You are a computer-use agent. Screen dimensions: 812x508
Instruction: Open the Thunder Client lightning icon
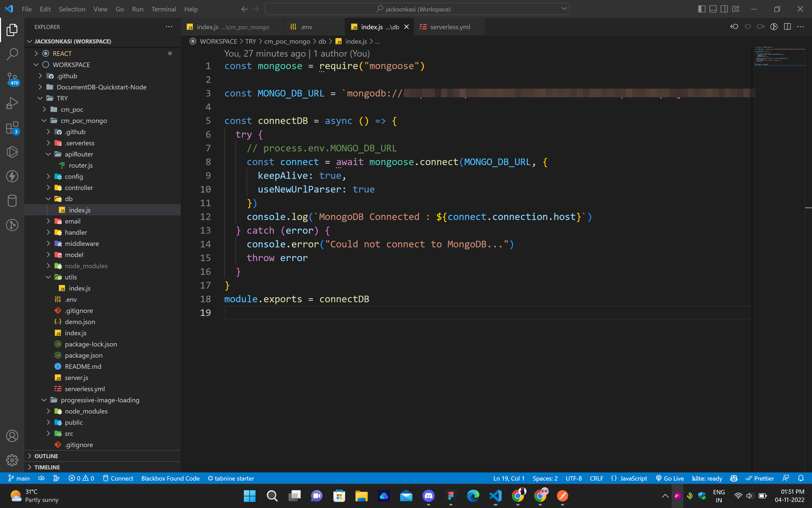12,176
